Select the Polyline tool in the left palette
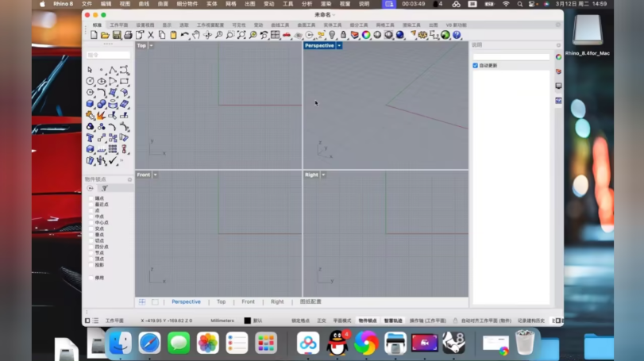 (113, 70)
